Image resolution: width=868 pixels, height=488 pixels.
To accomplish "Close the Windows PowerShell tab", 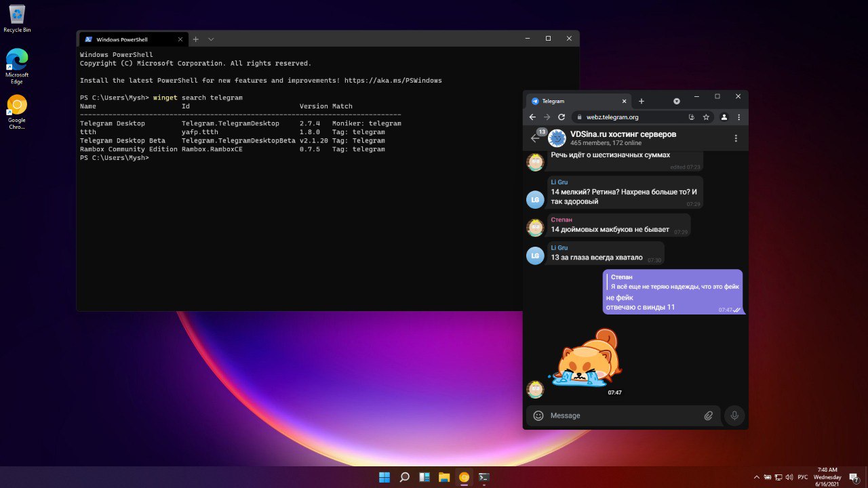I will (x=179, y=39).
